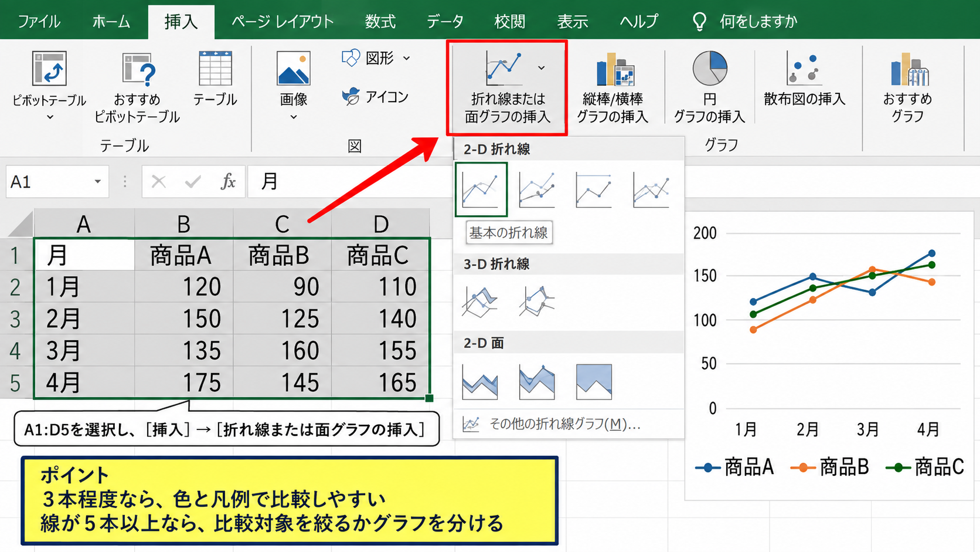Pick the second 2-D area chart icon
This screenshot has width=980, height=552.
537,382
